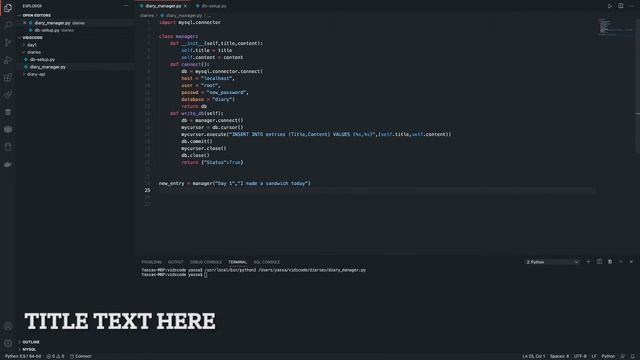Split the editor to the right

[620, 6]
